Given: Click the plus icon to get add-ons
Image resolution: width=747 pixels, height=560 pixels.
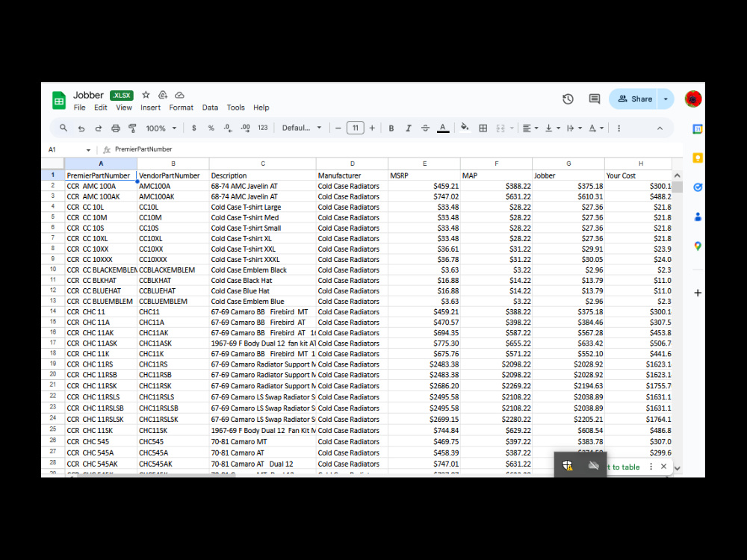Looking at the screenshot, I should 698,293.
